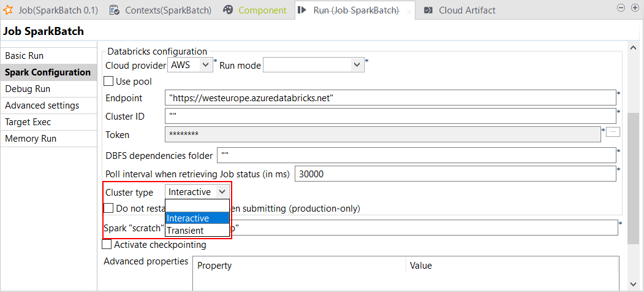Maximize the view panel
Image resolution: width=644 pixels, height=292 pixels.
point(634,8)
